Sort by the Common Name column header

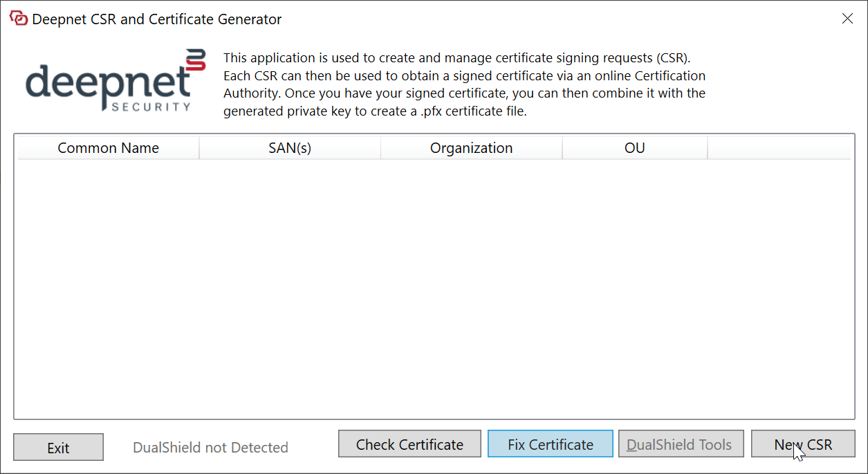point(108,148)
